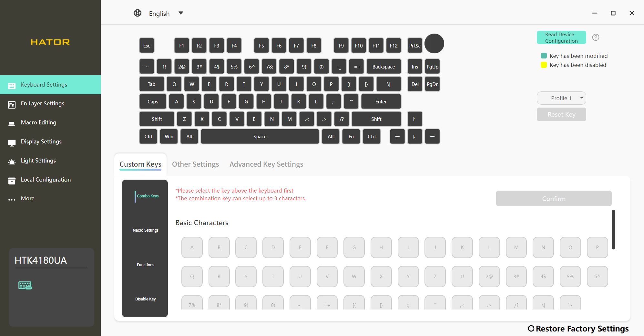
Task: Open the Profile 1 dropdown
Action: click(x=561, y=98)
